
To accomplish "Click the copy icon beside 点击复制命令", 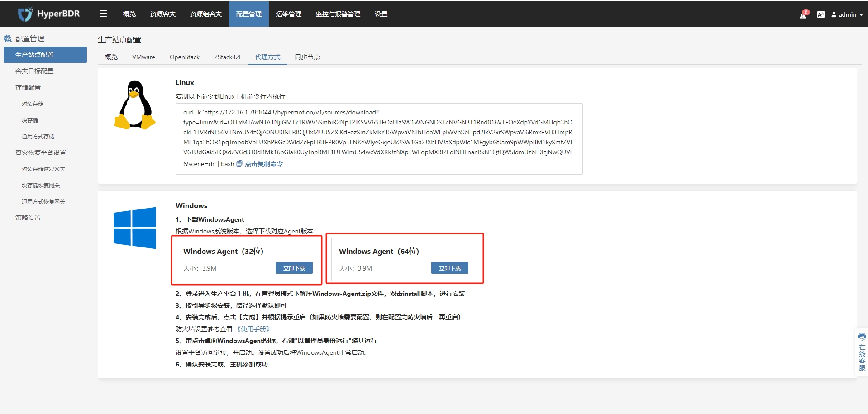I will (239, 164).
